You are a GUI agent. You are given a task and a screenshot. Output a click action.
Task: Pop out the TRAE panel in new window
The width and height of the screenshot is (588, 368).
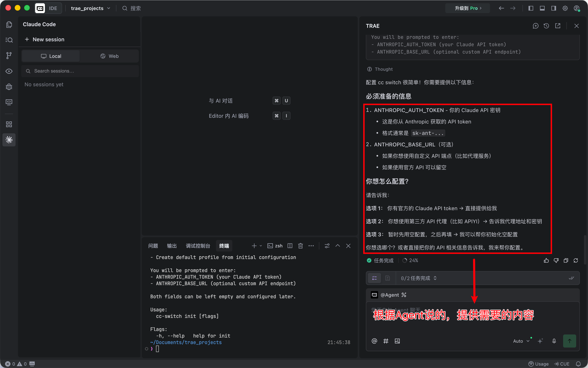558,26
